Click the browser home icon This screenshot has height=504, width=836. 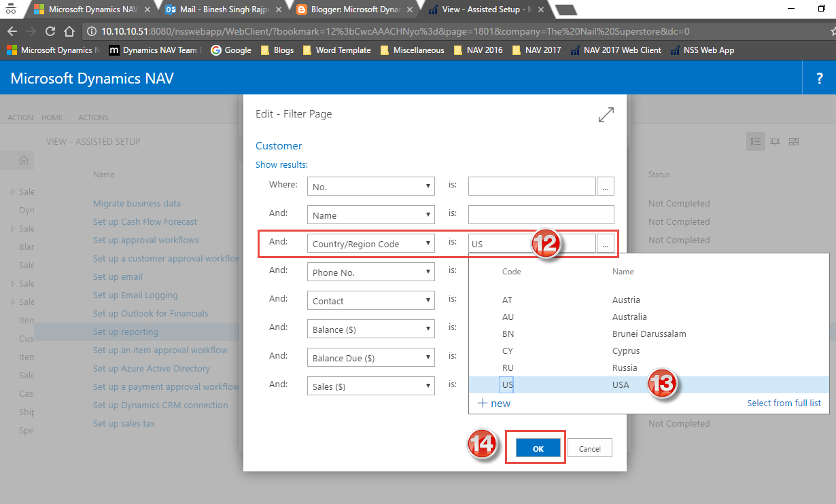tap(69, 31)
